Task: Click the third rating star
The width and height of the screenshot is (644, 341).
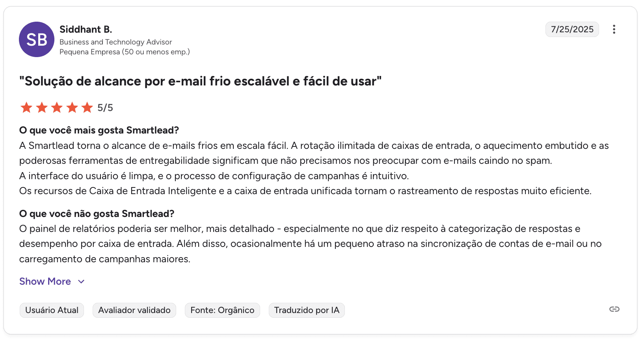Action: (57, 107)
